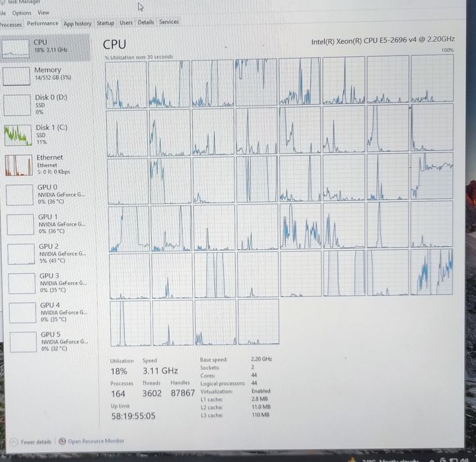Select the CPU entry in the sidebar

tap(46, 48)
